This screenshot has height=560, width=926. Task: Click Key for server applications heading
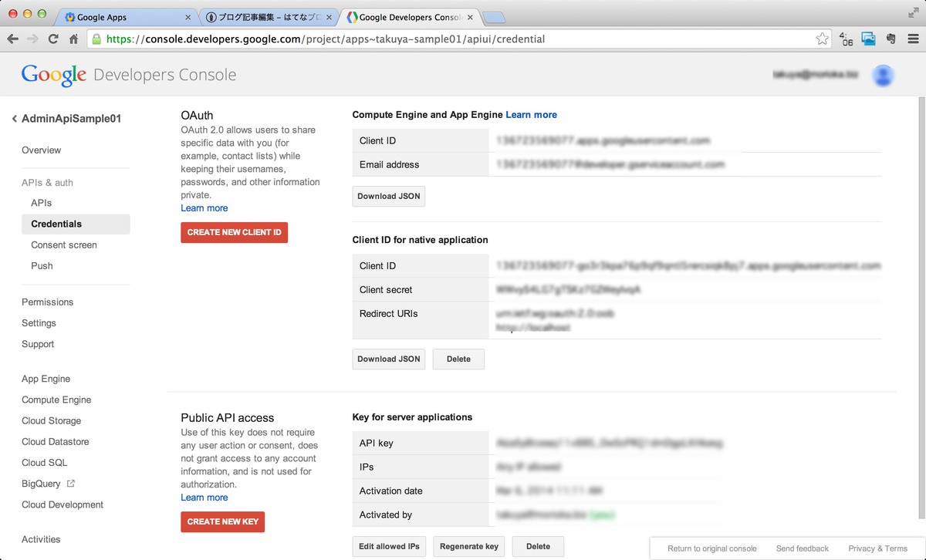pyautogui.click(x=412, y=417)
